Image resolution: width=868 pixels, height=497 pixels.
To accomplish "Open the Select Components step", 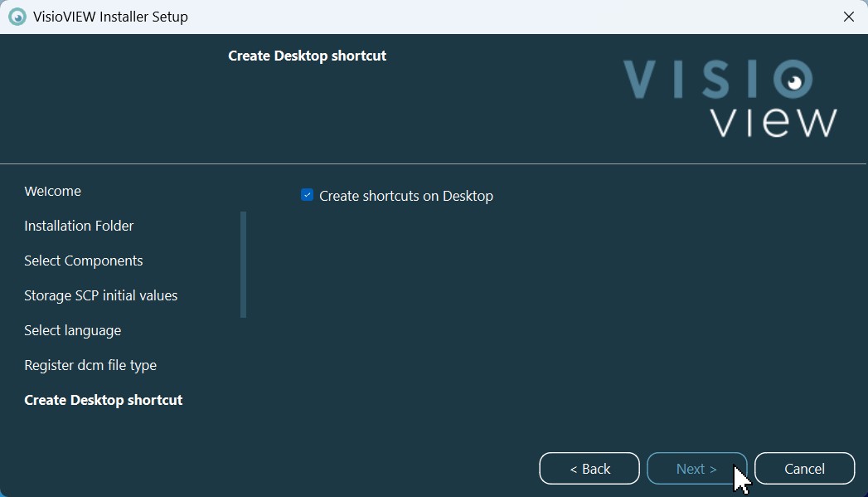I will pyautogui.click(x=84, y=261).
